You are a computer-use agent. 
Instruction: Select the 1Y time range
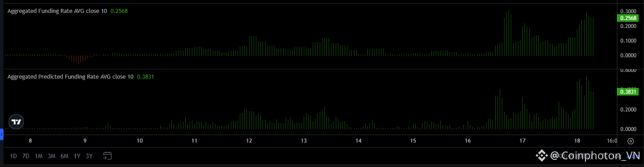tap(77, 156)
